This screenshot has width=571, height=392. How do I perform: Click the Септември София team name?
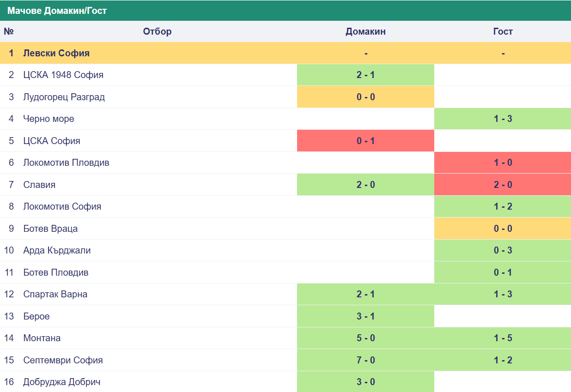pyautogui.click(x=63, y=360)
